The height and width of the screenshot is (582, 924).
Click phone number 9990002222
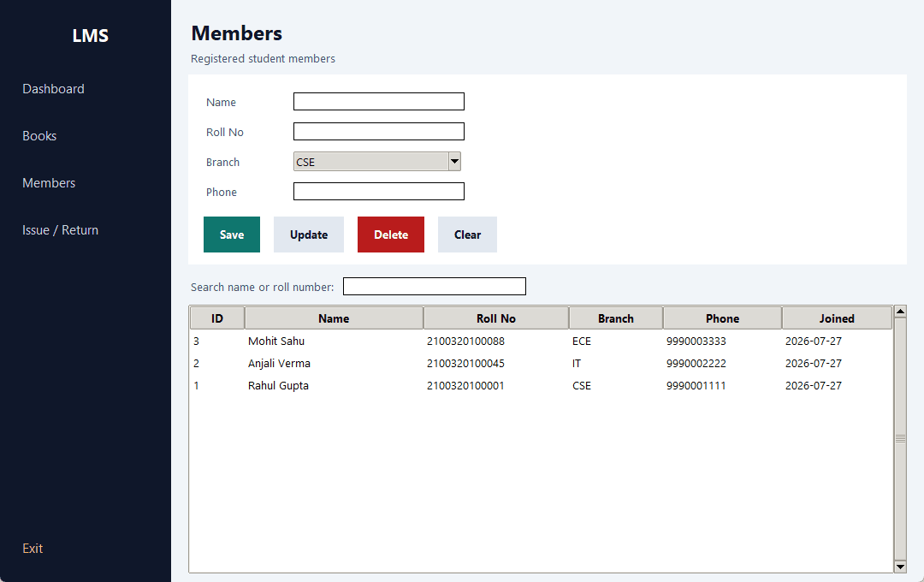696,364
